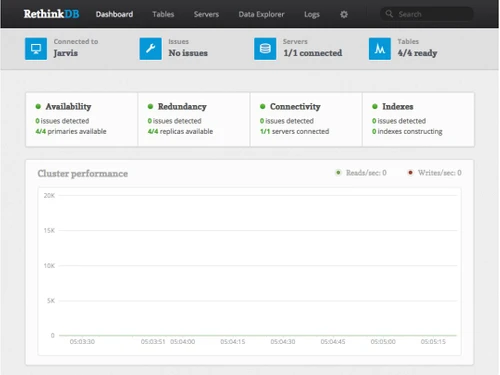The height and width of the screenshot is (375, 500).
Task: Click the Reads/sec green legend dot
Action: [338, 173]
